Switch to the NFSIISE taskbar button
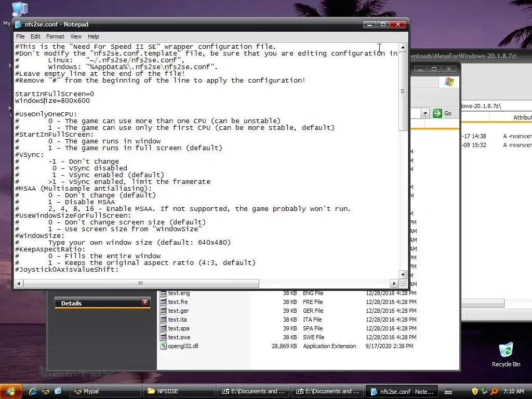 (179, 391)
